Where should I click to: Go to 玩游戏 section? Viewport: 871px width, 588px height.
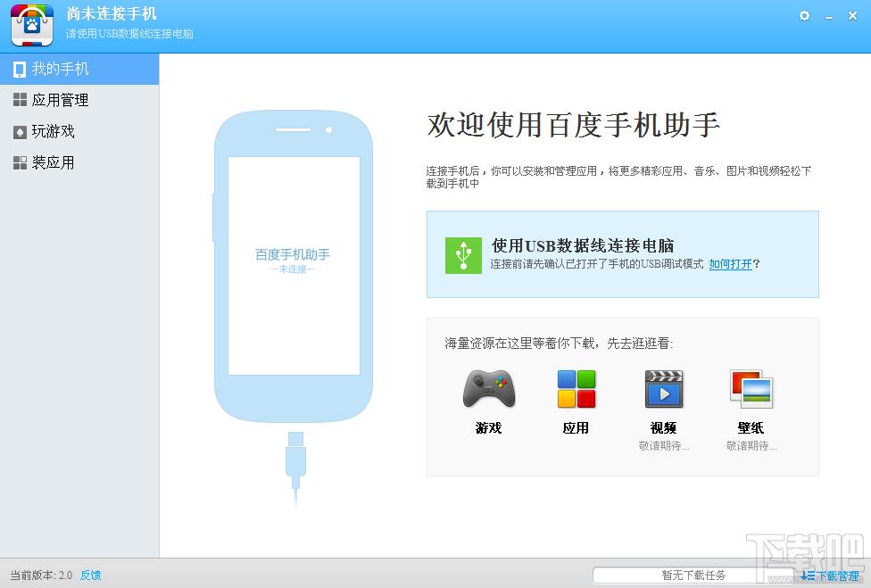pyautogui.click(x=79, y=131)
